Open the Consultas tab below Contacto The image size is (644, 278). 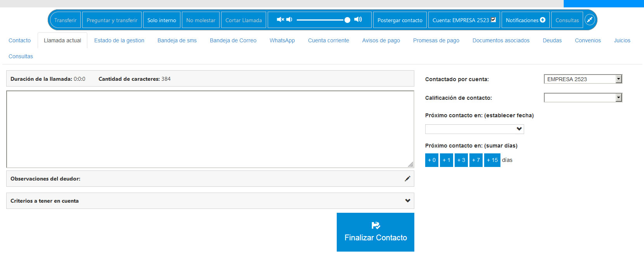(x=21, y=56)
